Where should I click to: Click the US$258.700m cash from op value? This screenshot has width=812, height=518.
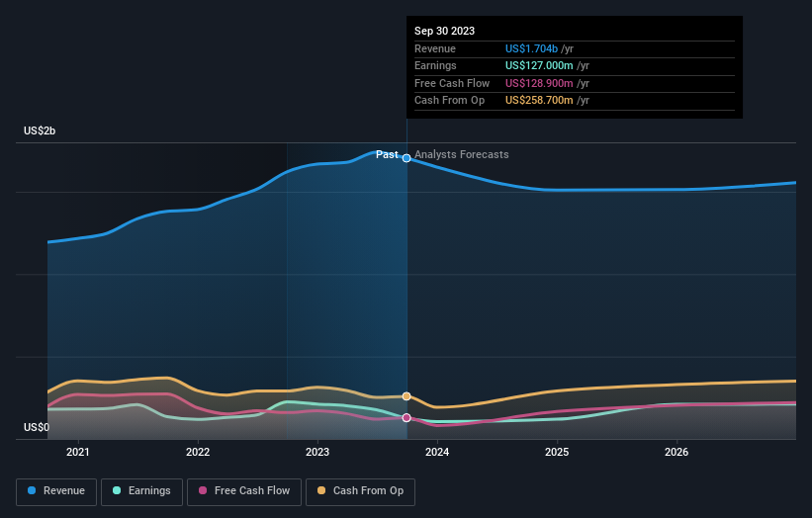(x=539, y=101)
